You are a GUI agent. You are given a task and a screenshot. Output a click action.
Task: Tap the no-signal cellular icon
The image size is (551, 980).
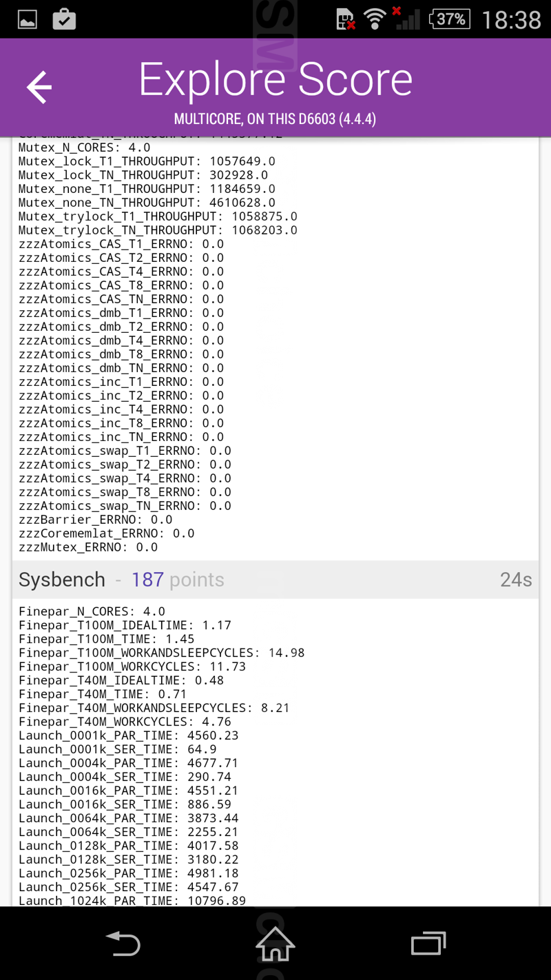coord(406,19)
